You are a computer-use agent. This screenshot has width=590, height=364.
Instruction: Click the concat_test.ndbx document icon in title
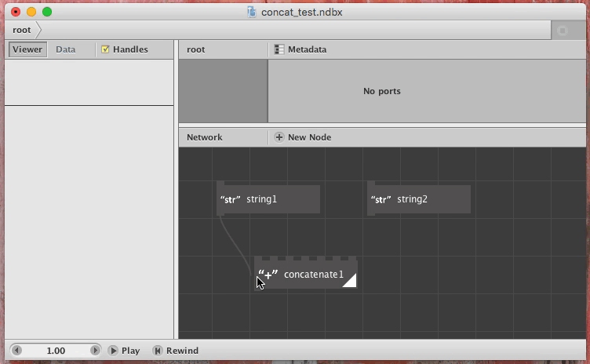click(x=251, y=12)
